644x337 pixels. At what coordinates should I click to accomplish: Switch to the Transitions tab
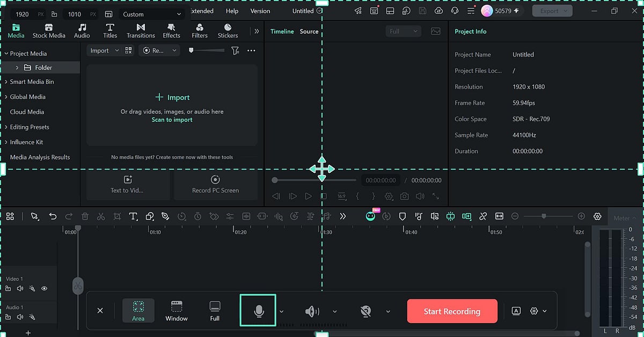pyautogui.click(x=141, y=31)
